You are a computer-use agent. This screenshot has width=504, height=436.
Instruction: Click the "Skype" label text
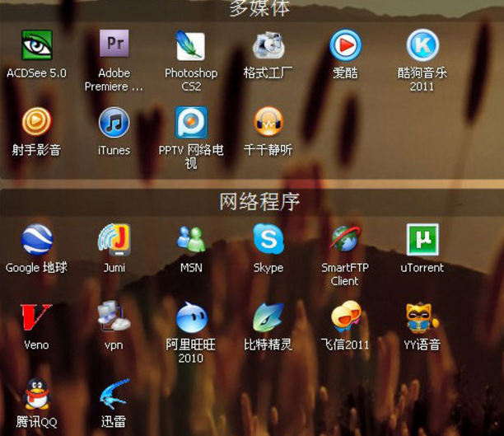268,268
